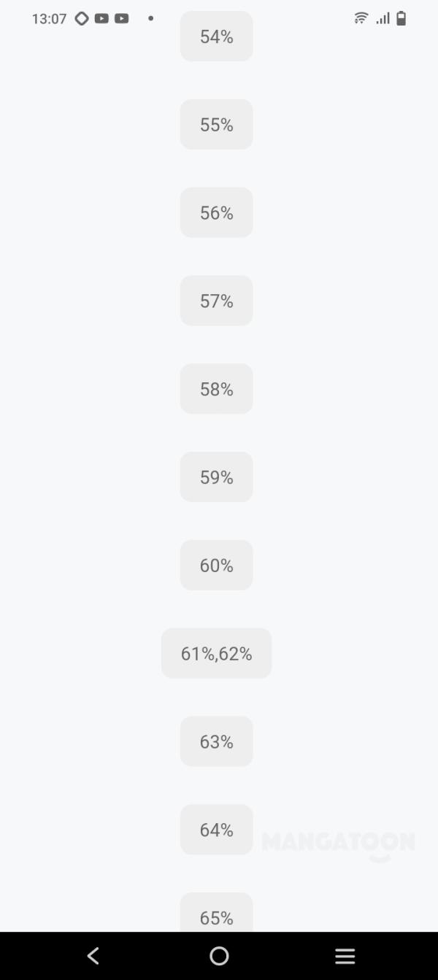Viewport: 438px width, 980px height.
Task: Tap the 13:07 clock in status bar
Action: (49, 19)
